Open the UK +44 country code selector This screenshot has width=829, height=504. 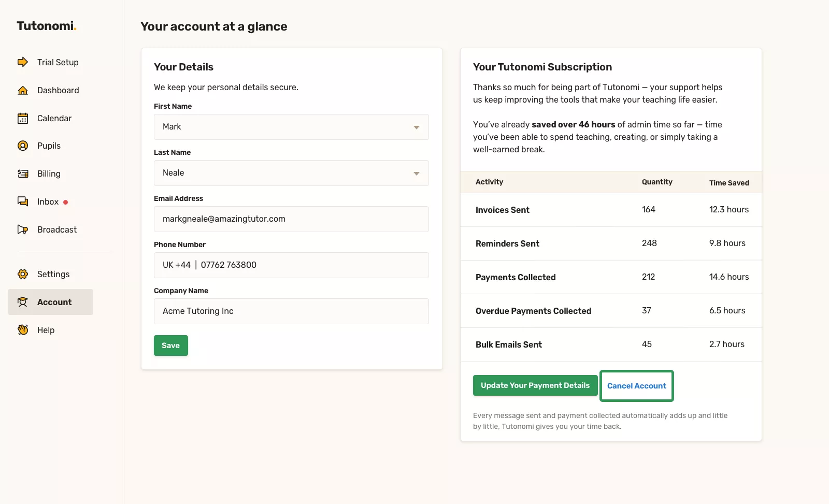click(177, 265)
